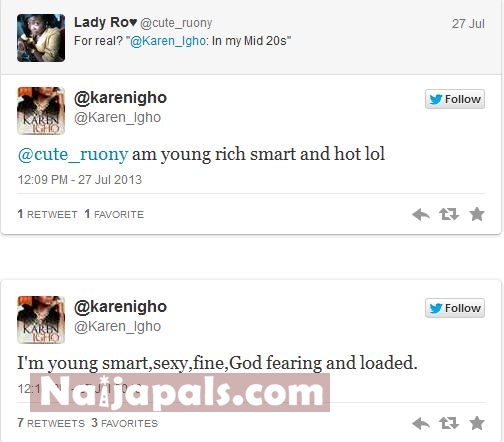Open the 12:09 PM - 27 Jul 2013 timestamp
This screenshot has width=504, height=442.
80,180
